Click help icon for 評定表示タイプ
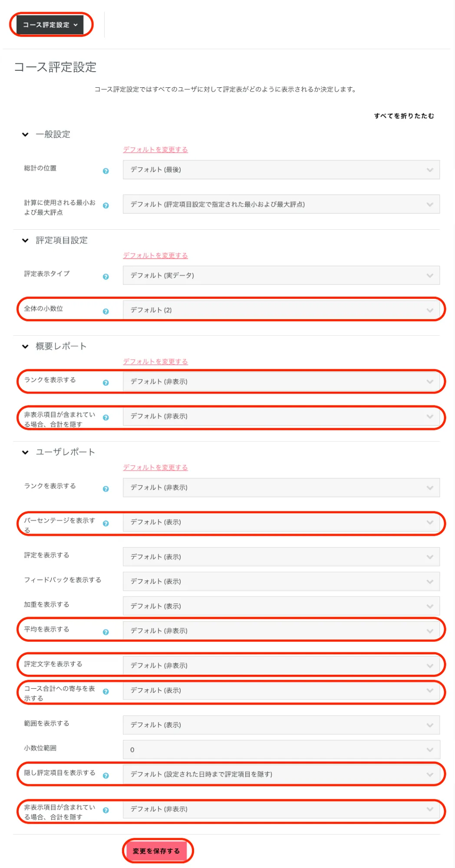 (106, 277)
